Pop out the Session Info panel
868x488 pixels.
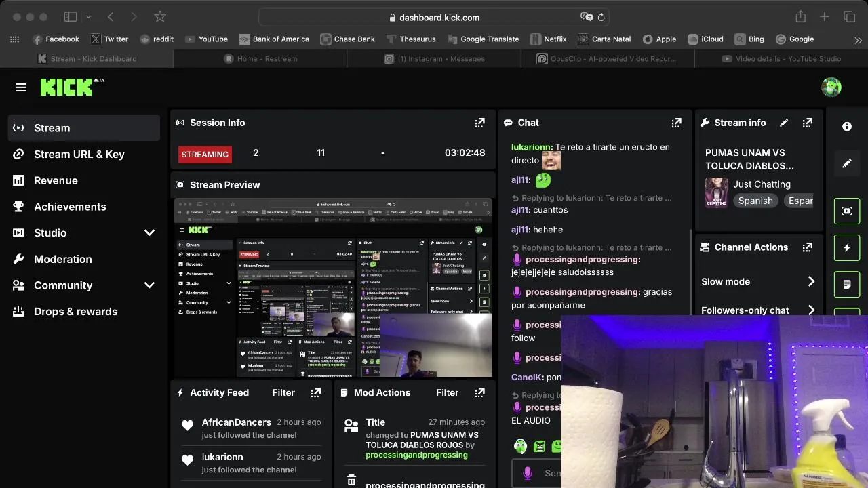(x=479, y=123)
